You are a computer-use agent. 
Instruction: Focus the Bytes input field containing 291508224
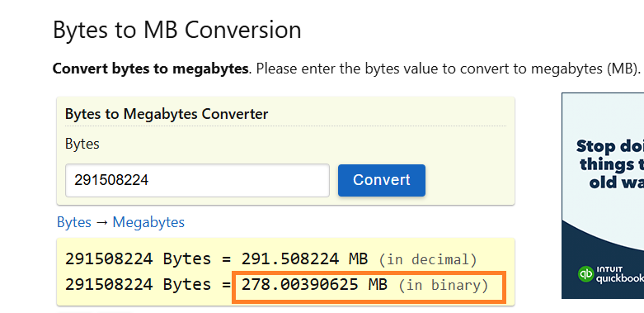coord(197,180)
